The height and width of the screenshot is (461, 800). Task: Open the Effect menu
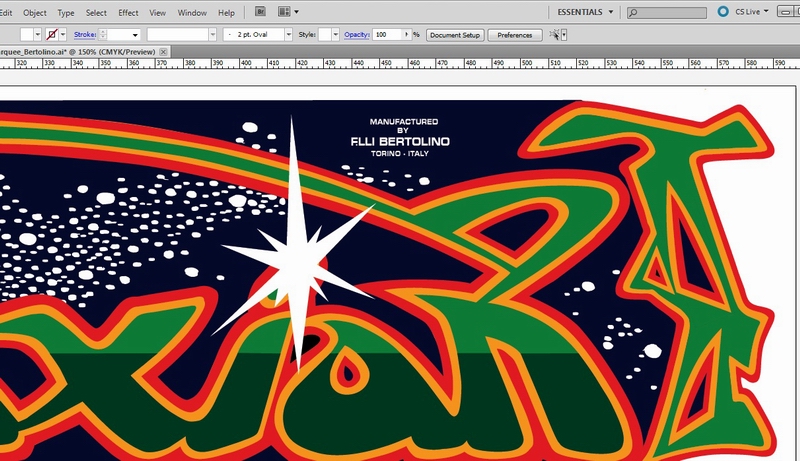(x=128, y=13)
